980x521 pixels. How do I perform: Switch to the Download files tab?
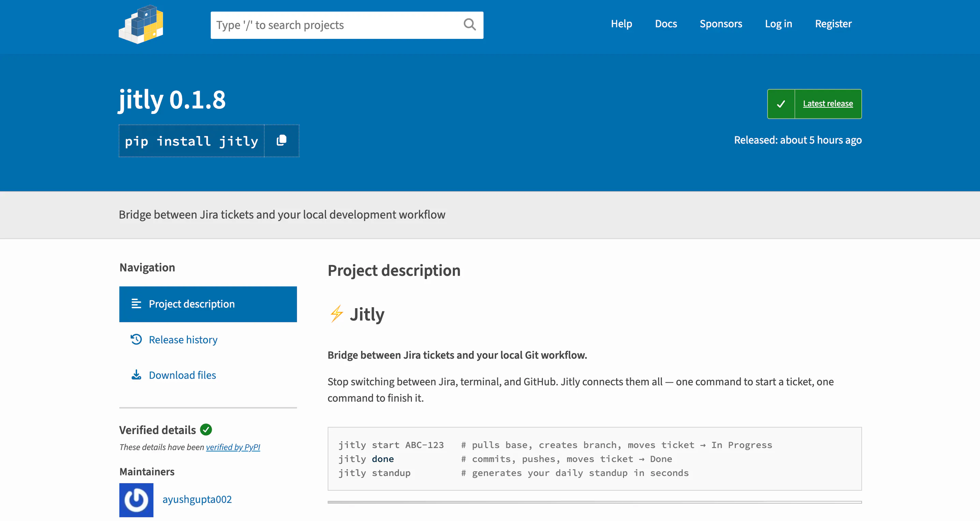[x=208, y=375]
